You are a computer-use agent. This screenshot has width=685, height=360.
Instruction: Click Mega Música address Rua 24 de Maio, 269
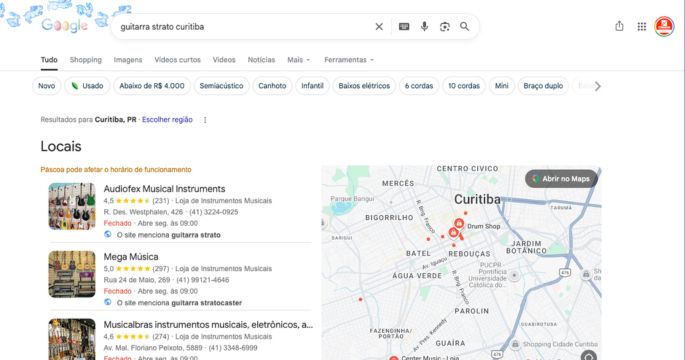[x=137, y=280]
